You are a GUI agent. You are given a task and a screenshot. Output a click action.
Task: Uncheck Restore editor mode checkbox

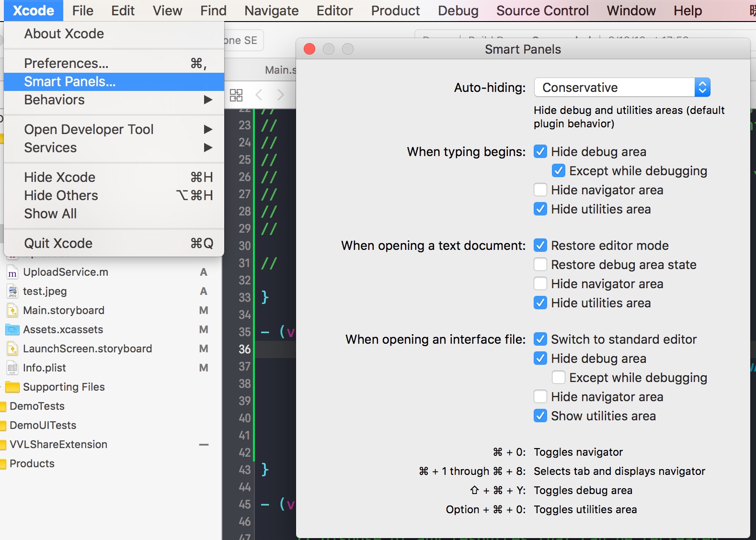(540, 246)
